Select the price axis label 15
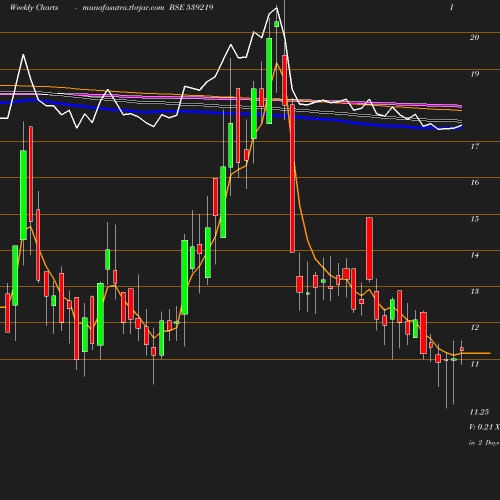The width and height of the screenshot is (500, 500). point(475,219)
